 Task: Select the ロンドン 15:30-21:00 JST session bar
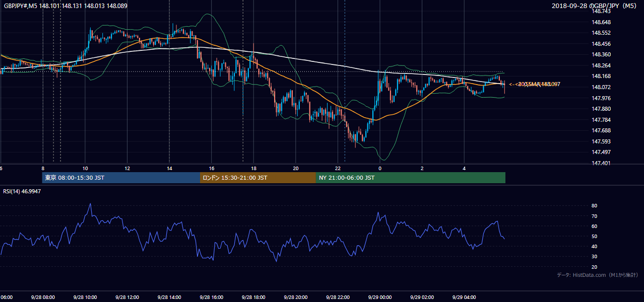258,178
